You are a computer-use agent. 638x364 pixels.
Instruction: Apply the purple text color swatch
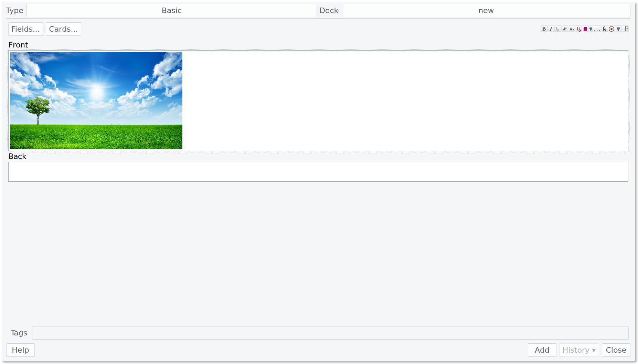click(x=585, y=29)
